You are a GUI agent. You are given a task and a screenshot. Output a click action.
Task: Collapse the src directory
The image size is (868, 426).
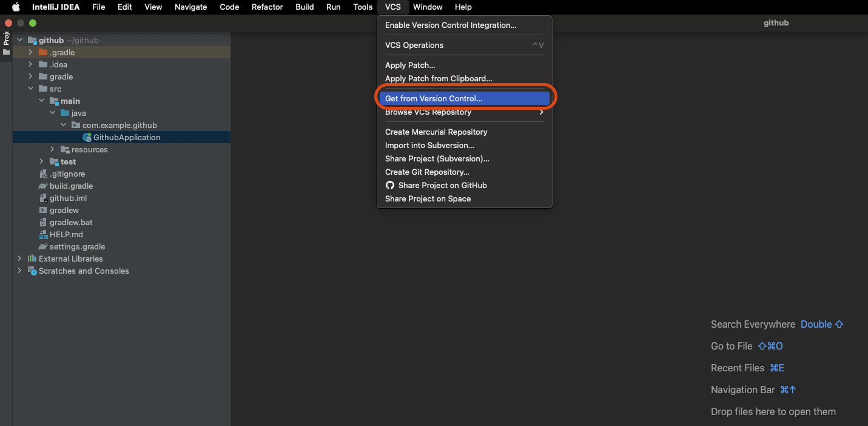click(x=31, y=89)
